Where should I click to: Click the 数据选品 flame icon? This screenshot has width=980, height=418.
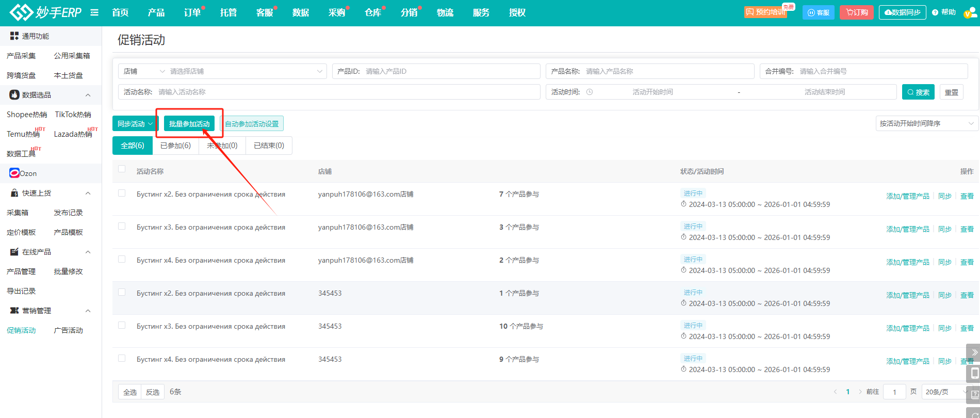(14, 94)
